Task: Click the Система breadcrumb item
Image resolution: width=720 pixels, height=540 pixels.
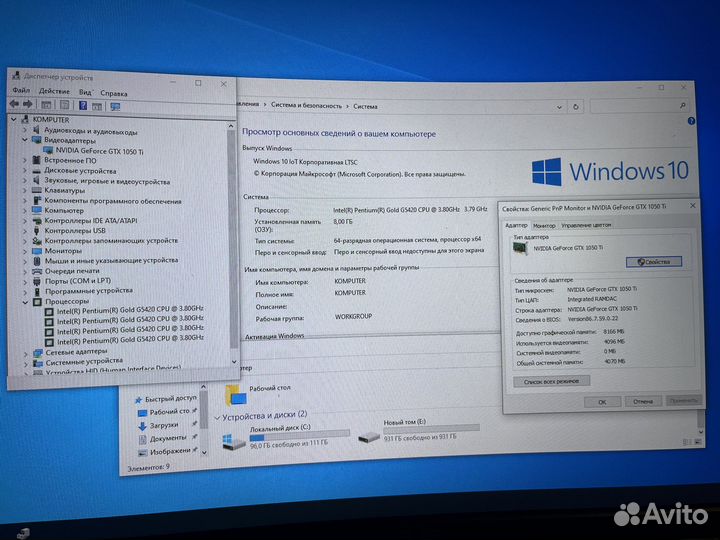Action: click(366, 106)
